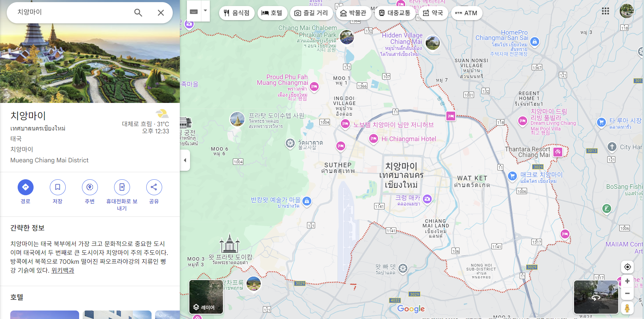Select the 저장 bookmark icon
Image resolution: width=644 pixels, height=319 pixels.
pyautogui.click(x=58, y=187)
